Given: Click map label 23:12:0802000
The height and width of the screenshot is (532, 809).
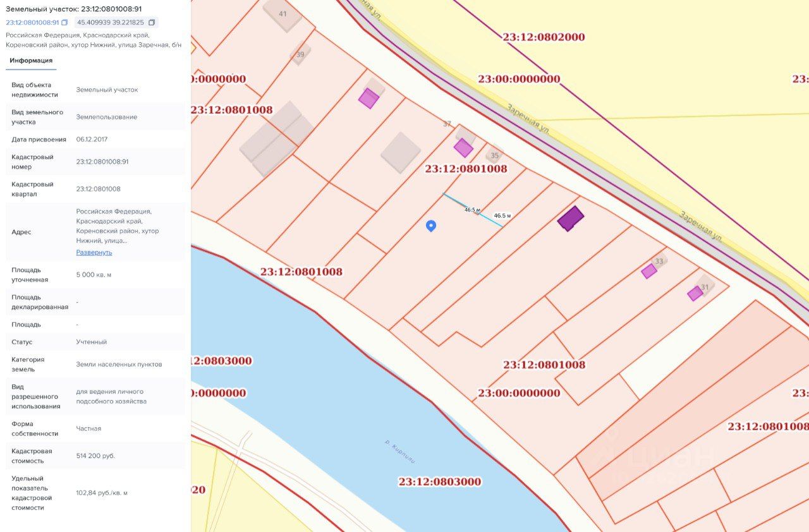Looking at the screenshot, I should point(544,37).
